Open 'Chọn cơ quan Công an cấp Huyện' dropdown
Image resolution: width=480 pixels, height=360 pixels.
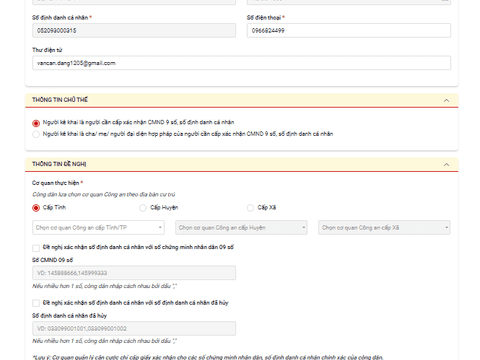coord(241,228)
